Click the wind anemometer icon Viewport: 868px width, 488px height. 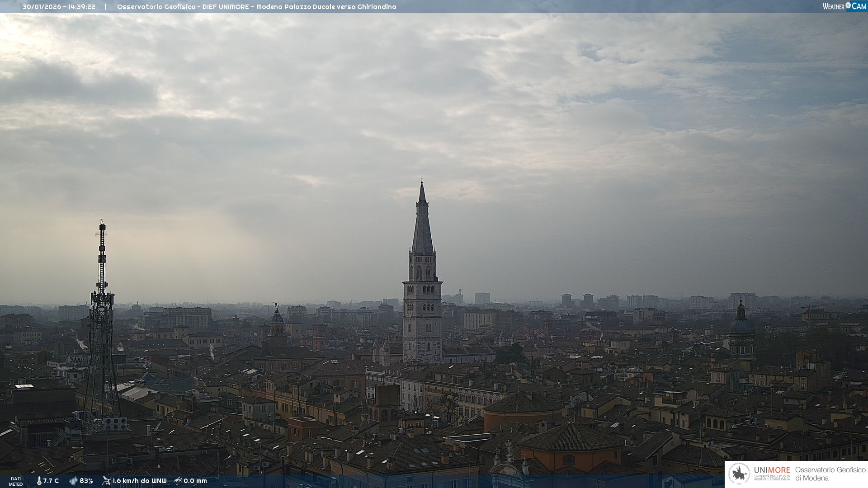[x=106, y=481]
